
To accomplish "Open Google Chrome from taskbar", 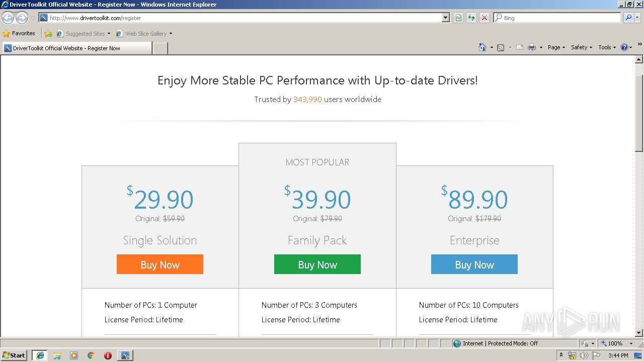I will pos(91,355).
